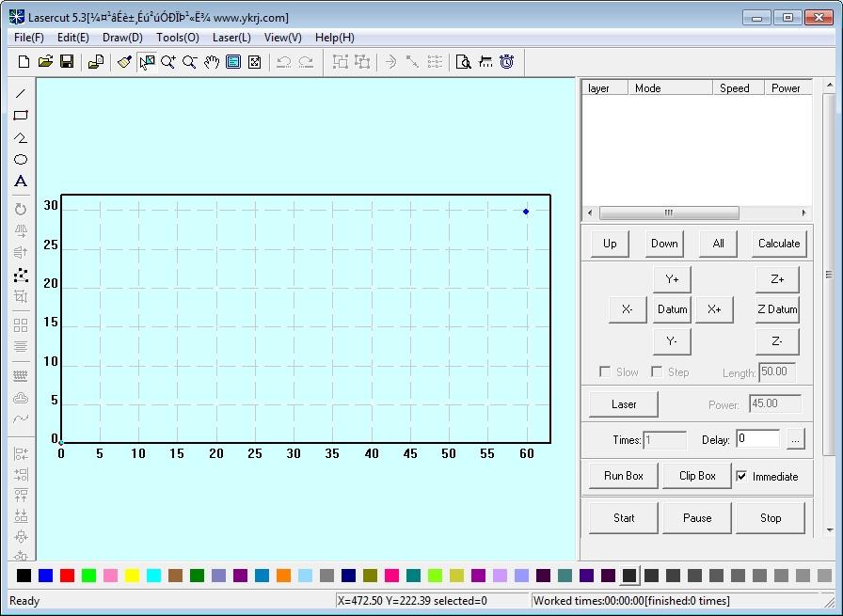
Task: Click the Save diskette icon
Action: coord(67,61)
